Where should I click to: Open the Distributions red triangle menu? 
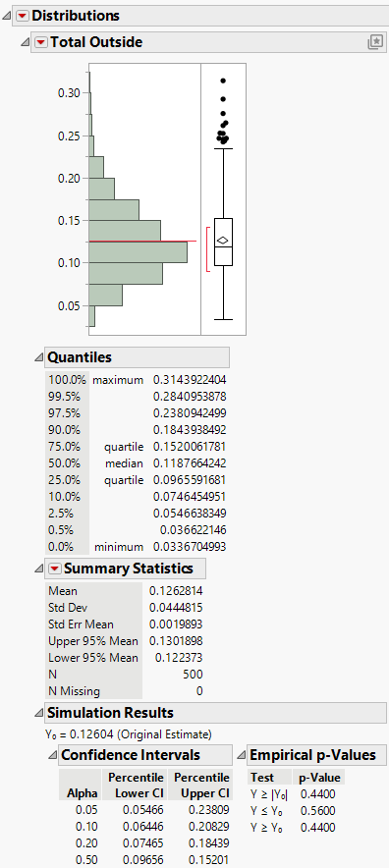pos(22,16)
